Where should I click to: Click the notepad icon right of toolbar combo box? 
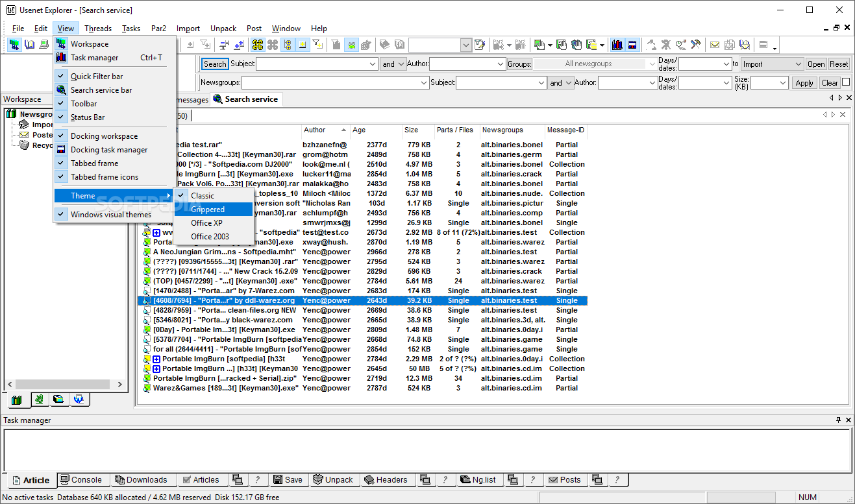(x=480, y=45)
